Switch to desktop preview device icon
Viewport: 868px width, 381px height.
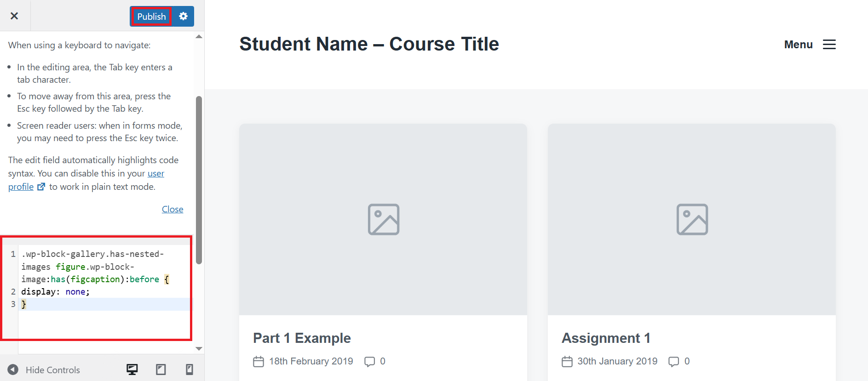point(132,370)
